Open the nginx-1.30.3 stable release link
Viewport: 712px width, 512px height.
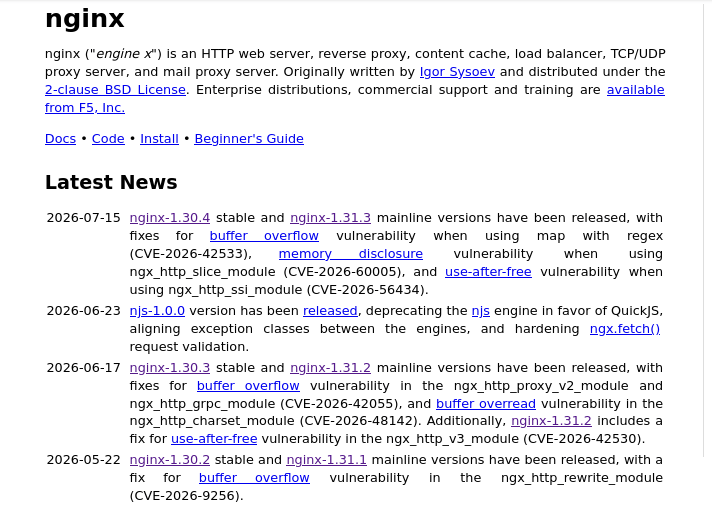(170, 368)
